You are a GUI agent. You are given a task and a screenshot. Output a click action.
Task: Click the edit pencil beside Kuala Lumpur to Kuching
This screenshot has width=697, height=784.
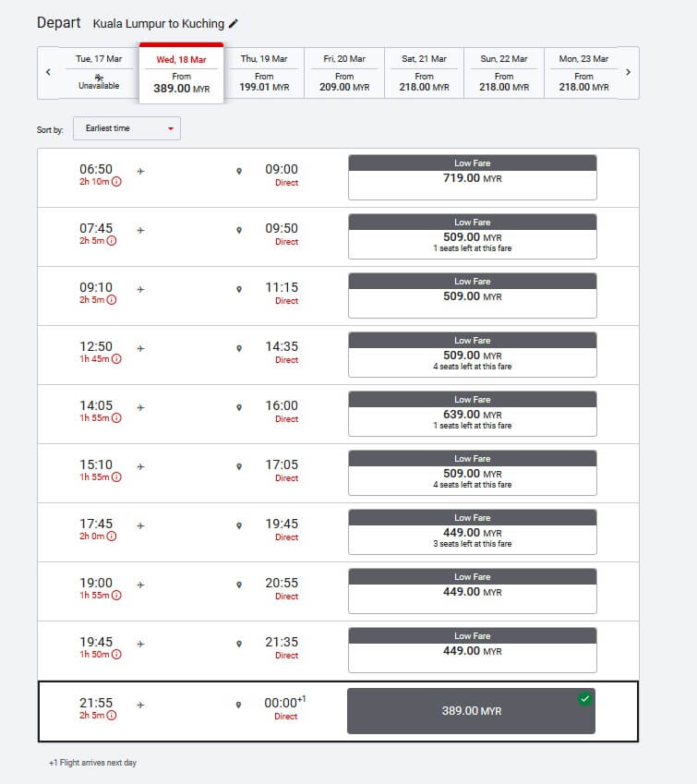[x=234, y=23]
